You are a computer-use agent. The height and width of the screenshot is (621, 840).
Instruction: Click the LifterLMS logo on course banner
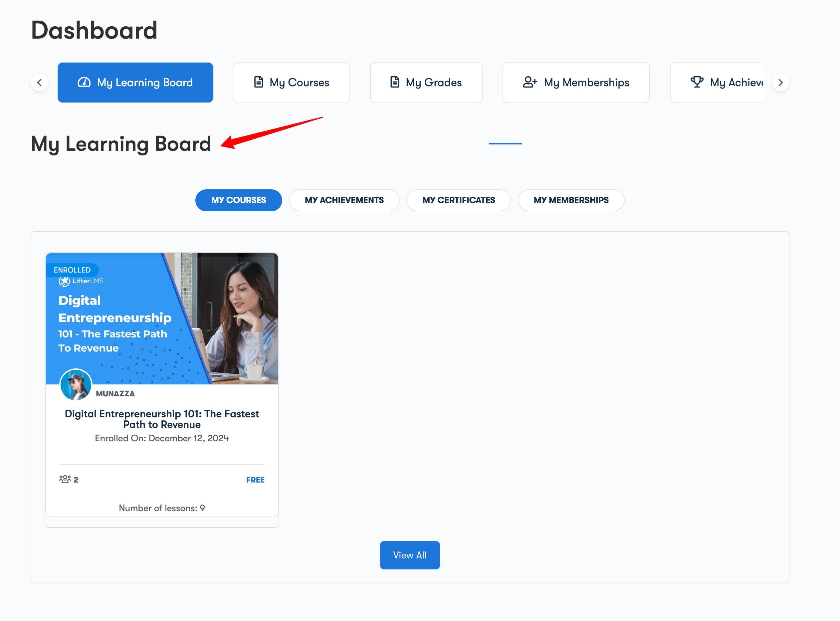pos(81,281)
